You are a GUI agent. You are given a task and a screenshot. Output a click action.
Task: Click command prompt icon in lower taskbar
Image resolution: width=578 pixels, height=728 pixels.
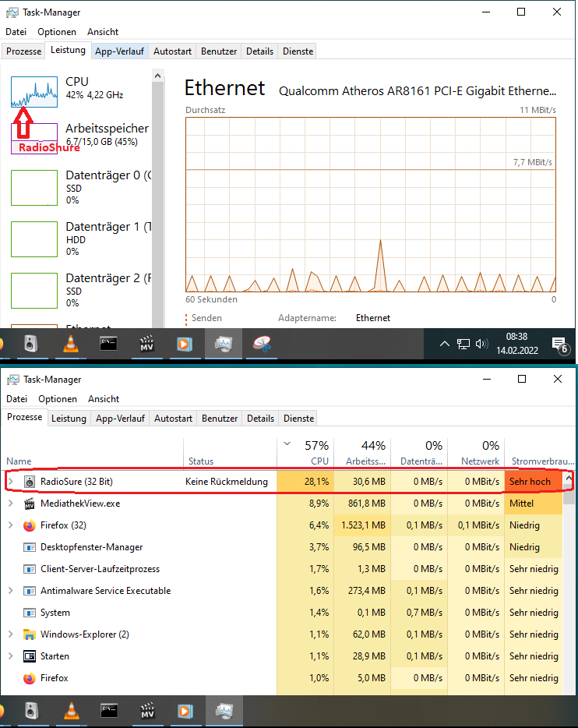pos(108,711)
